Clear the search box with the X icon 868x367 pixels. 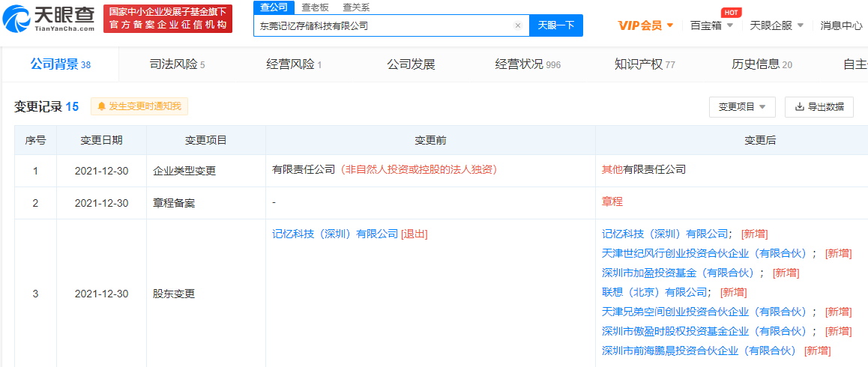[518, 25]
